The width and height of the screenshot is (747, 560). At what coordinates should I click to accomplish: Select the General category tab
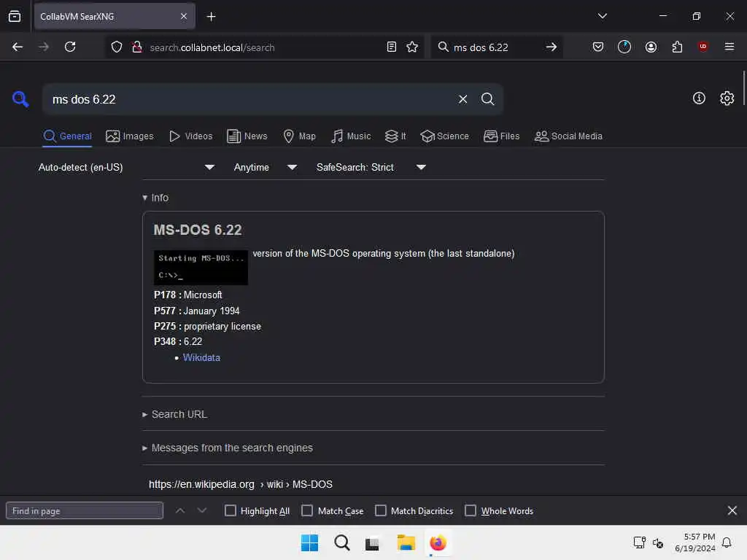(67, 136)
